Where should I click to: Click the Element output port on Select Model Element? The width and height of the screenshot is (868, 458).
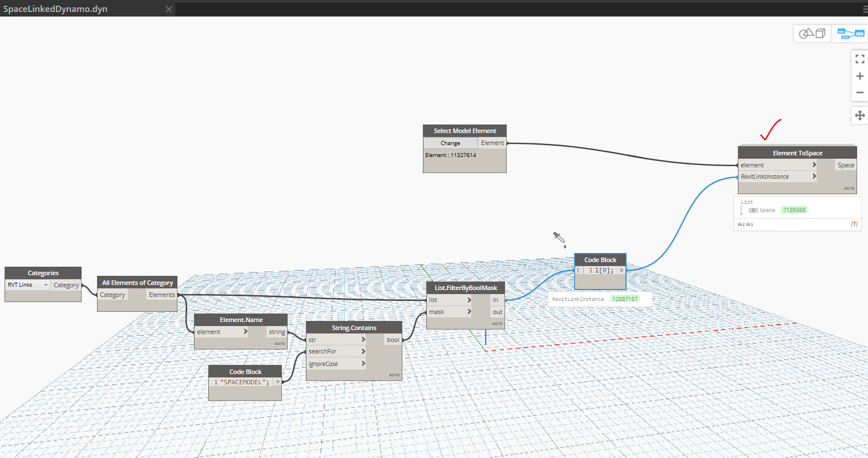click(x=492, y=142)
